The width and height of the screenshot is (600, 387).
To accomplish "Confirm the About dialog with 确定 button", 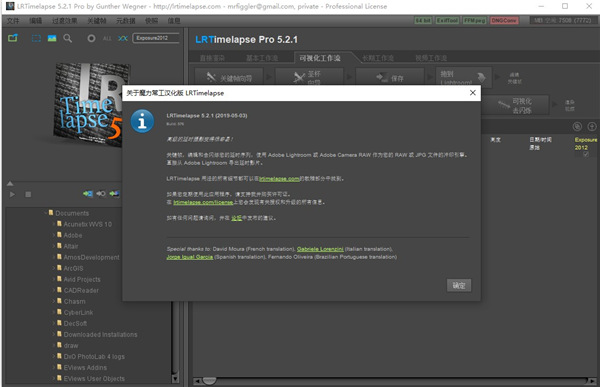I will [x=459, y=285].
